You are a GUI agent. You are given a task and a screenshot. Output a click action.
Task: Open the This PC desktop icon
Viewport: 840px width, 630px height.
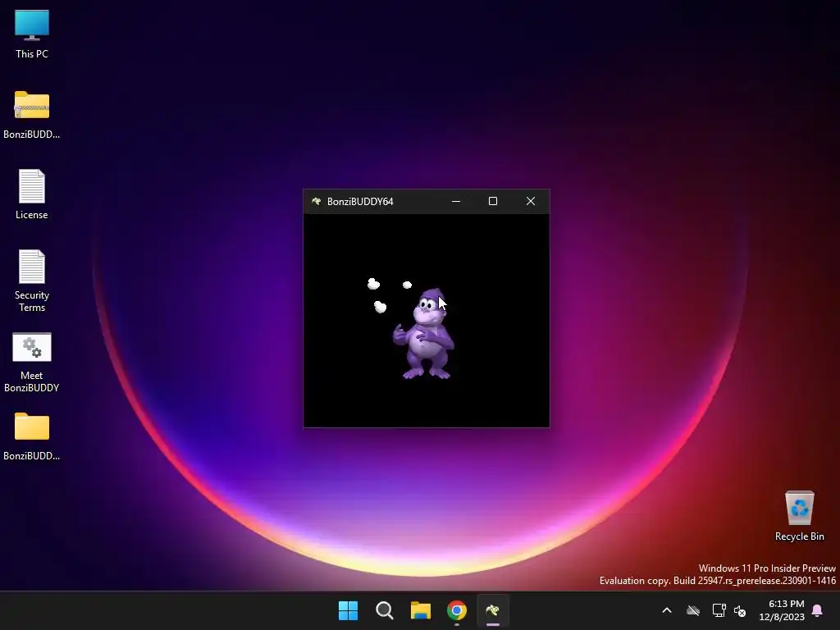(32, 34)
